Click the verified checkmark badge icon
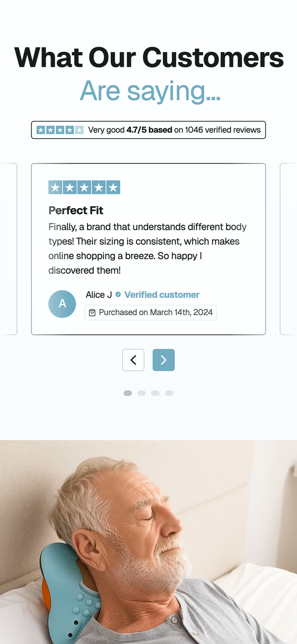 pyautogui.click(x=118, y=295)
